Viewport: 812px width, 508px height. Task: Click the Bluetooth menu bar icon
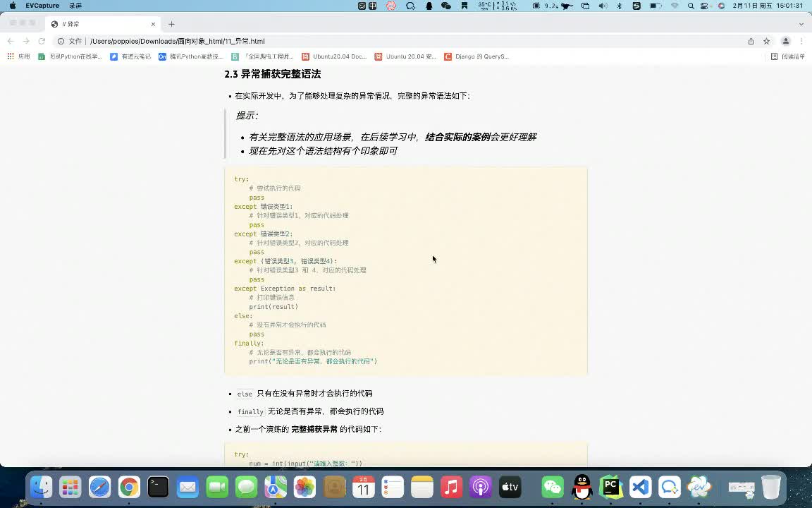coord(620,6)
